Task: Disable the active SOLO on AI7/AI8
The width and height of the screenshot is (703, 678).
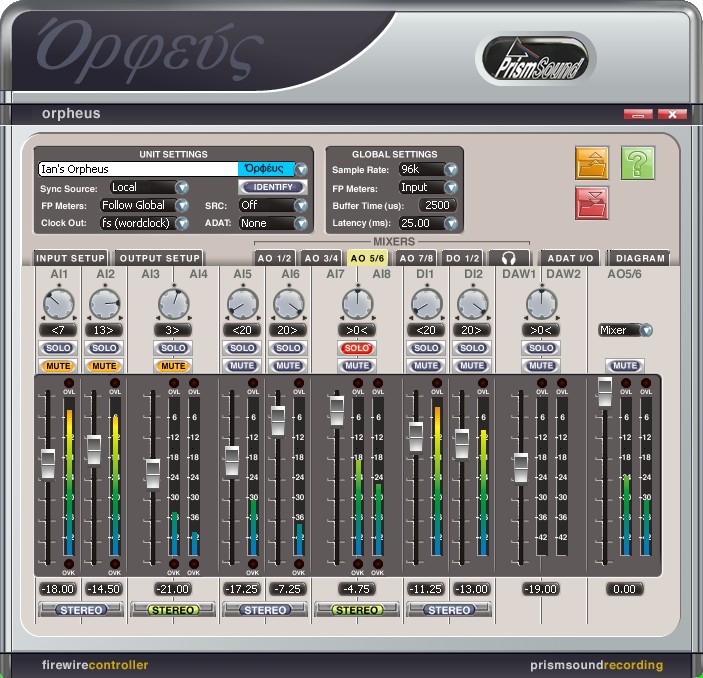Action: click(x=357, y=348)
